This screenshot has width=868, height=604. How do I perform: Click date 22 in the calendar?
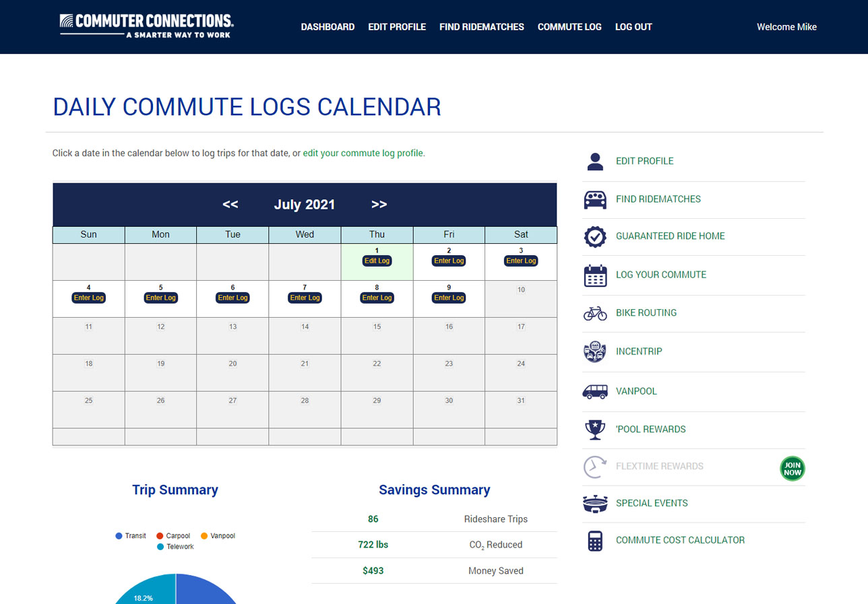pyautogui.click(x=377, y=364)
